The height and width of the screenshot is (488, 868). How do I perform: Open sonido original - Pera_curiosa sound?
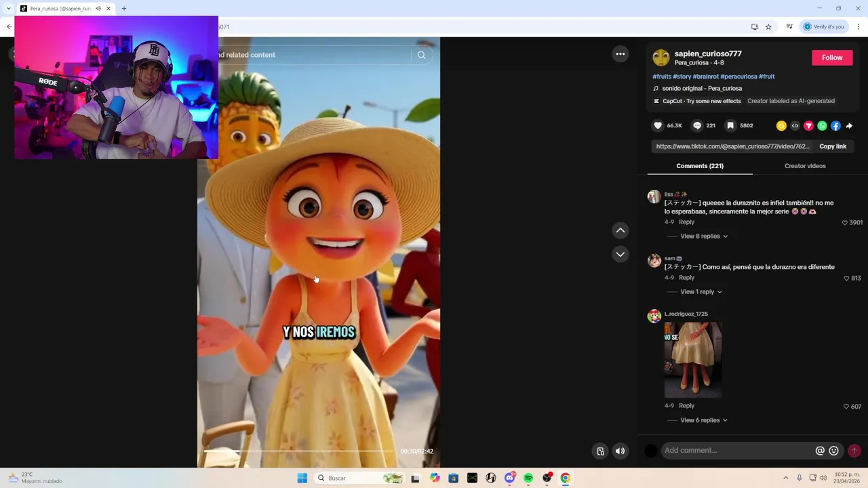(x=702, y=89)
